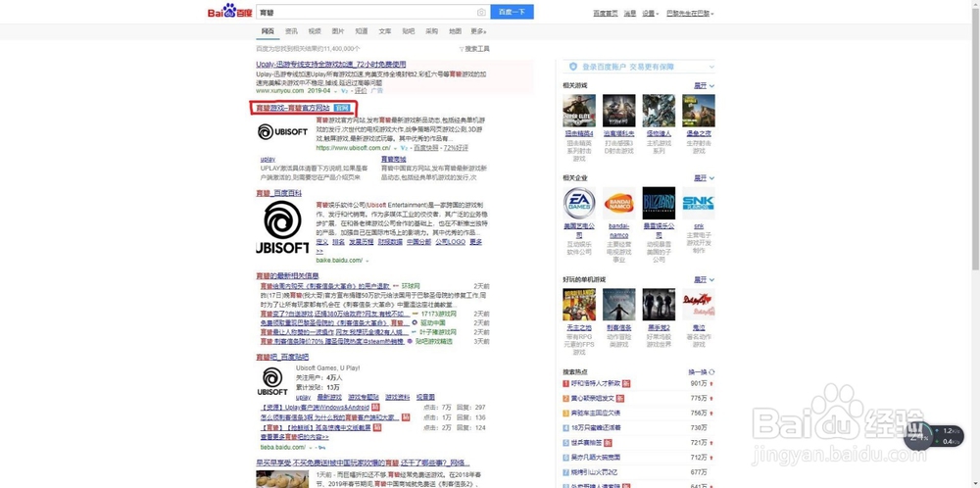This screenshot has height=488, width=980.
Task: Open the tieba.baidu.com URL link
Action: tap(282, 448)
